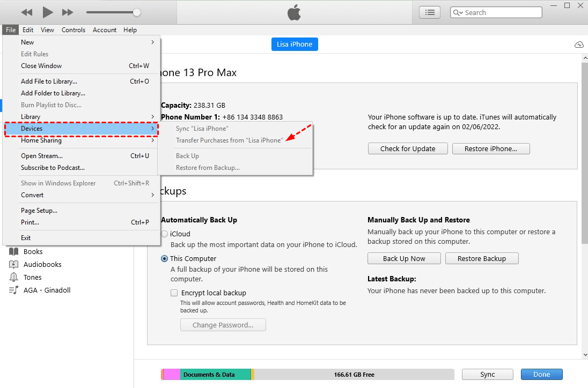The image size is (588, 388).
Task: Focus the Search input field
Action: coord(496,12)
